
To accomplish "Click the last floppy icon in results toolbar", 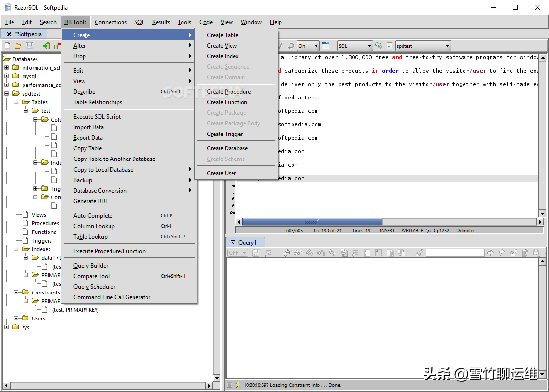I will (x=536, y=253).
